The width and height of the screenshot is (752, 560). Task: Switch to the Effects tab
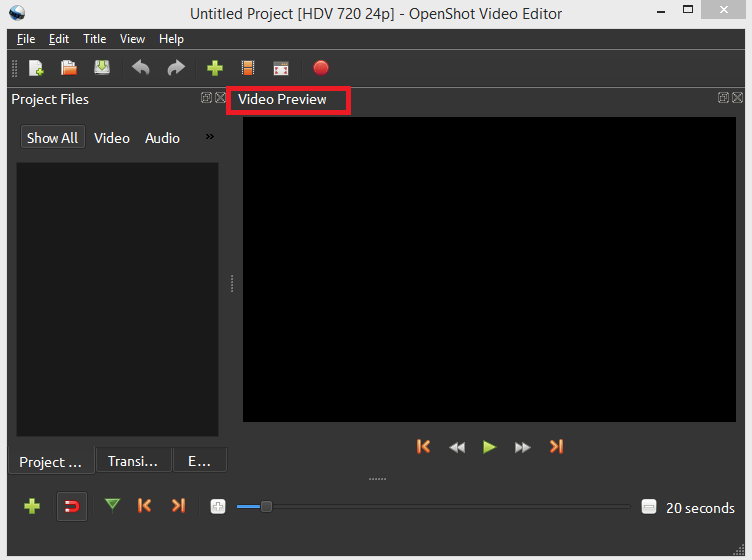200,461
